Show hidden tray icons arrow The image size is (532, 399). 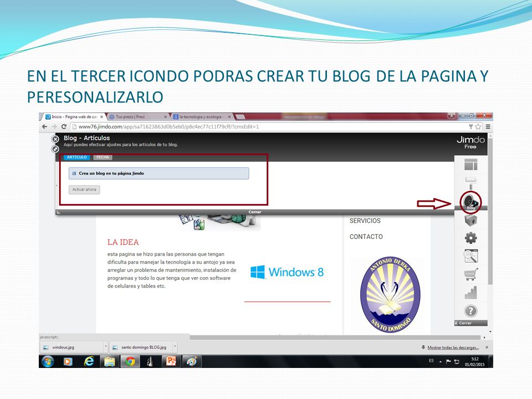pyautogui.click(x=441, y=362)
